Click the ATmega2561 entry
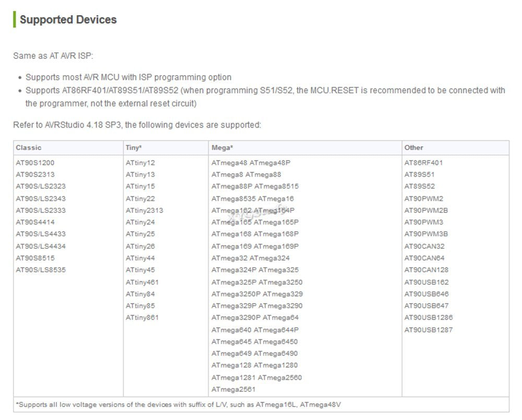Image resolution: width=522 pixels, height=420 pixels. click(233, 389)
